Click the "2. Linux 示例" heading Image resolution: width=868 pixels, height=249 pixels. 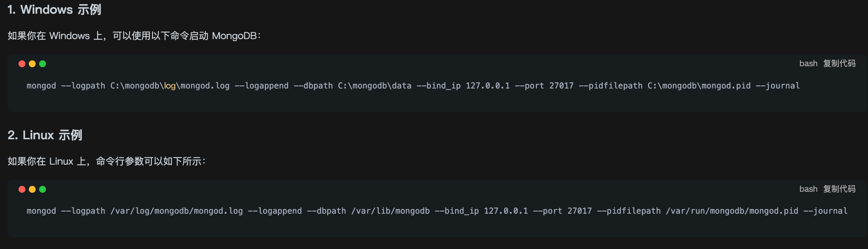[x=45, y=135]
